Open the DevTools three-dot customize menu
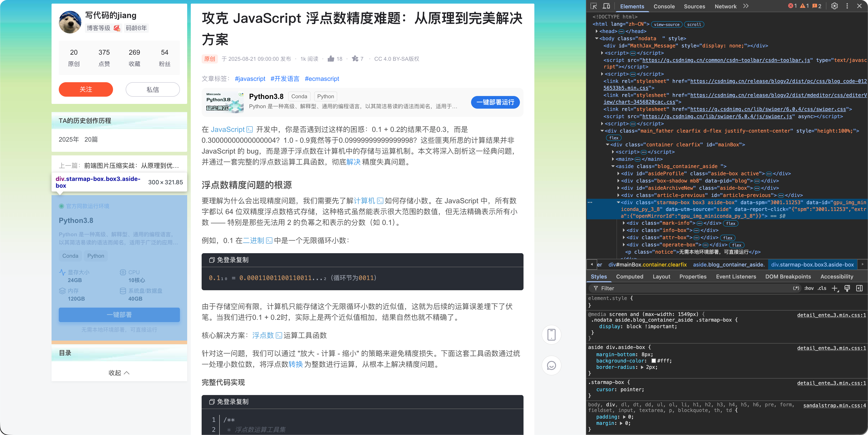 point(847,6)
